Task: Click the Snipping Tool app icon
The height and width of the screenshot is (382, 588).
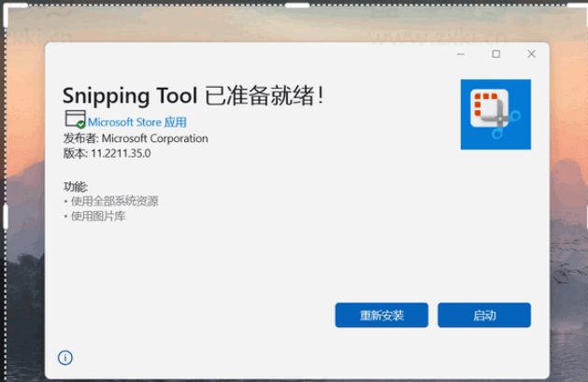Action: (x=495, y=114)
